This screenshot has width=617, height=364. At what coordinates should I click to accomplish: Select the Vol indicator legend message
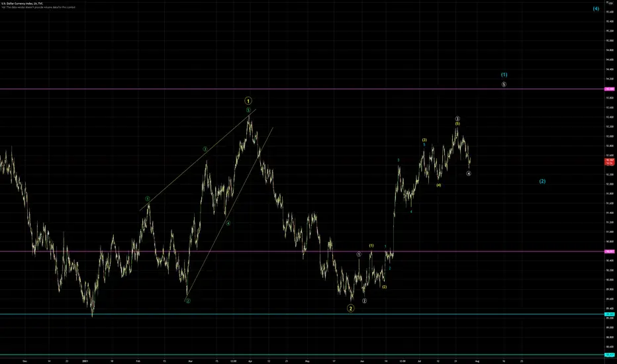coord(38,7)
